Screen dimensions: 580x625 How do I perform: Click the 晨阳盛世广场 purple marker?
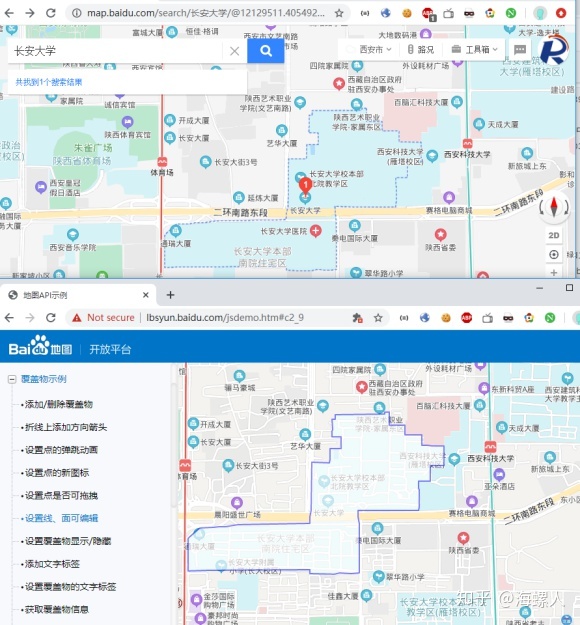coord(236,502)
